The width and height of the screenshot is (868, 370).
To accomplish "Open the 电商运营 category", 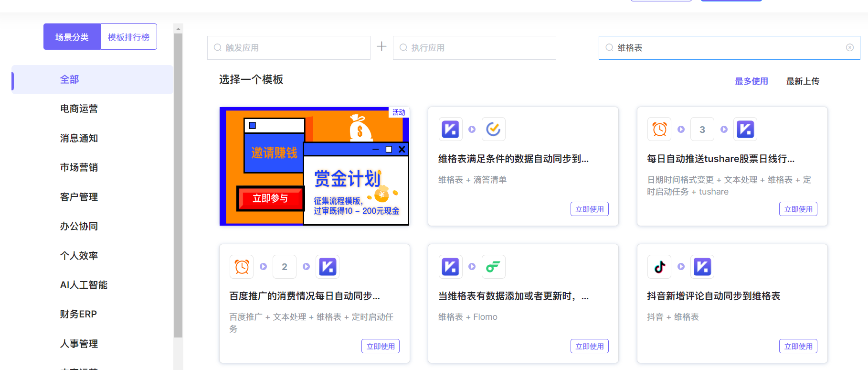I will [x=79, y=109].
